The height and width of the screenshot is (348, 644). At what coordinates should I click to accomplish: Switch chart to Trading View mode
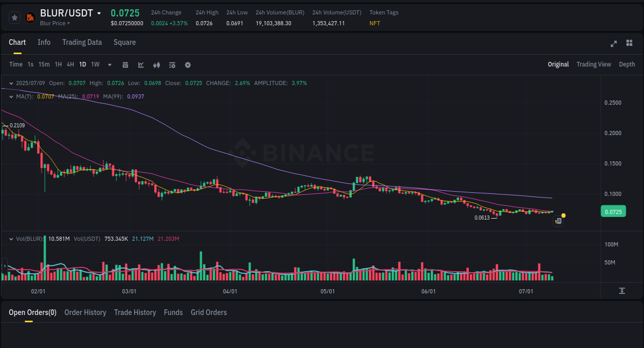594,64
